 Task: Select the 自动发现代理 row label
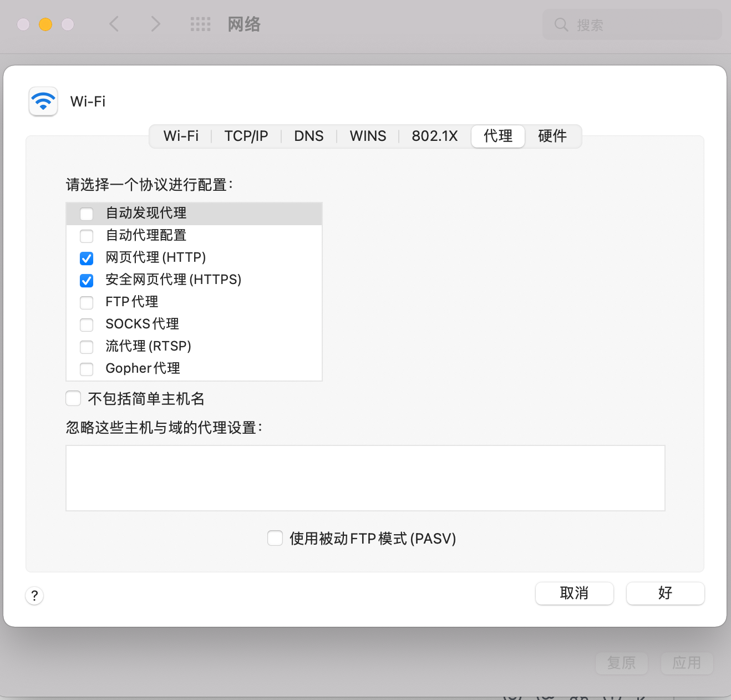[146, 213]
